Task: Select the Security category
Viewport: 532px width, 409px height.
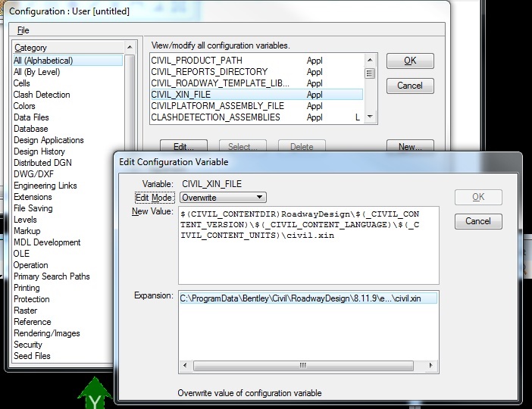Action: (x=28, y=345)
